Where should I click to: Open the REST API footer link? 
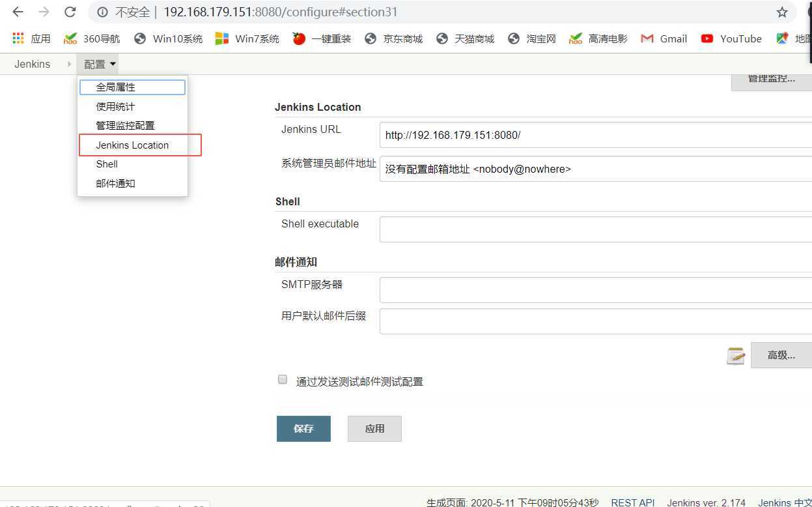click(633, 502)
